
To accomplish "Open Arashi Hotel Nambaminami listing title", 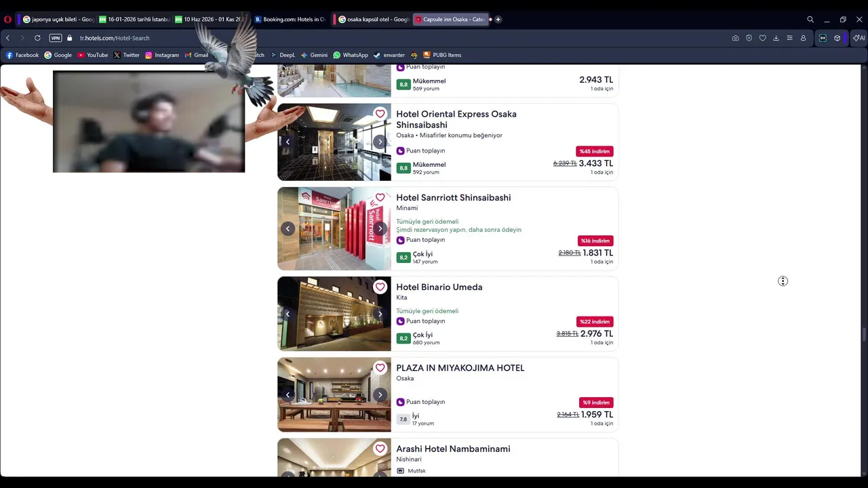I will click(453, 449).
